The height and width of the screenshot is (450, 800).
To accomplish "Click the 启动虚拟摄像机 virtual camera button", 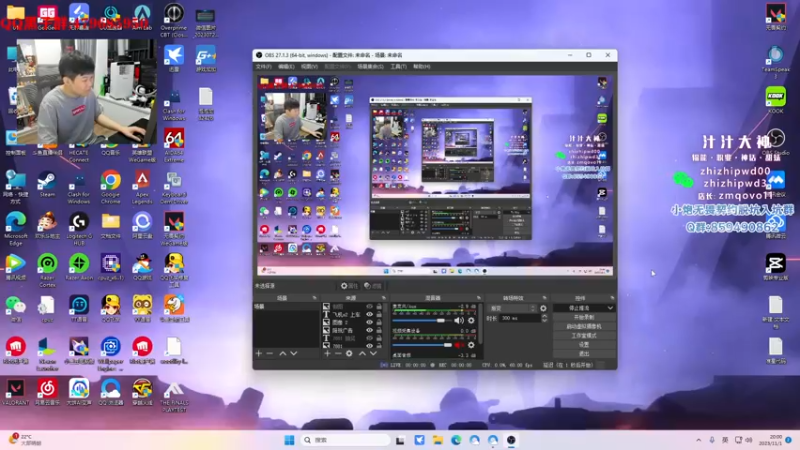I will point(584,327).
